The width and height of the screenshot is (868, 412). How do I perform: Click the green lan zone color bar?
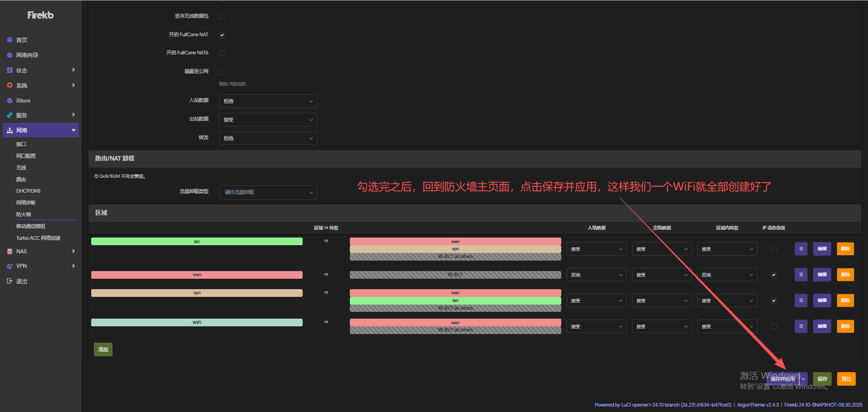click(196, 242)
